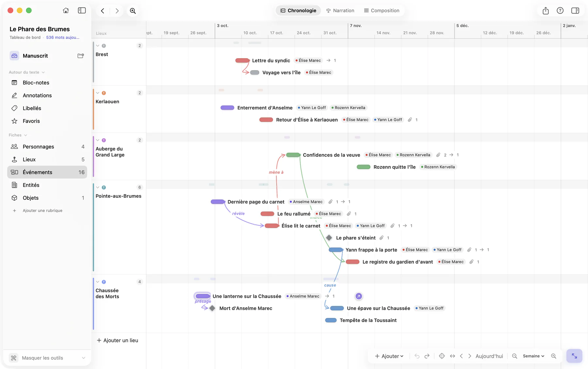Open Personnages in the sidebar
This screenshot has width=588, height=369.
47,147
